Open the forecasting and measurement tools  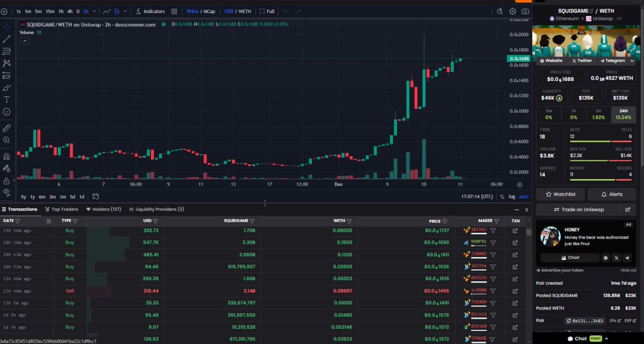6,76
